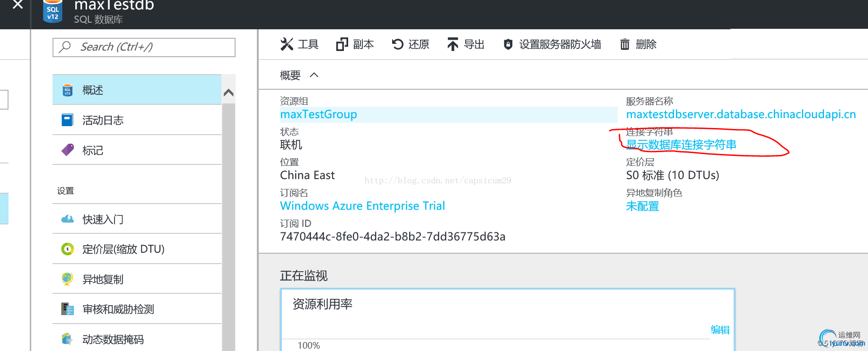Image resolution: width=868 pixels, height=351 pixels.
Task: Collapse the 概要 essentials section
Action: 314,75
